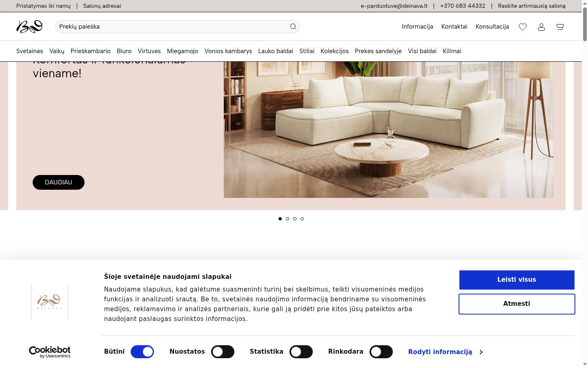Click the DAUGIAU banner button

(x=58, y=182)
